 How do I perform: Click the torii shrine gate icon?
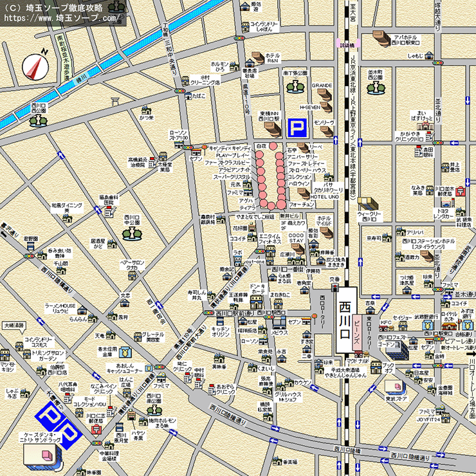[x=115, y=101]
